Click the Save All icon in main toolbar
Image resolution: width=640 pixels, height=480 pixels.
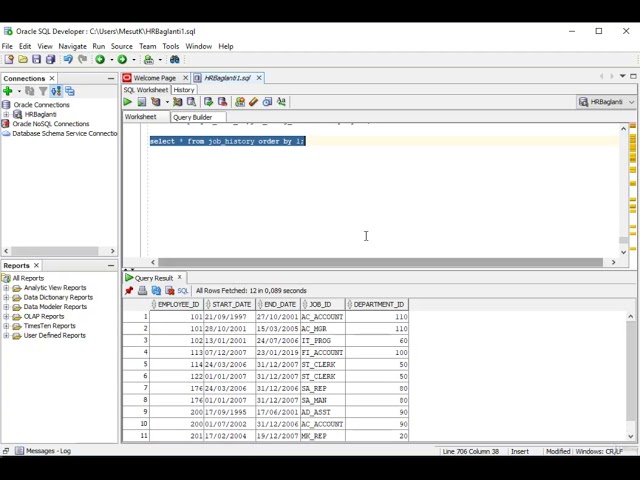[50, 60]
